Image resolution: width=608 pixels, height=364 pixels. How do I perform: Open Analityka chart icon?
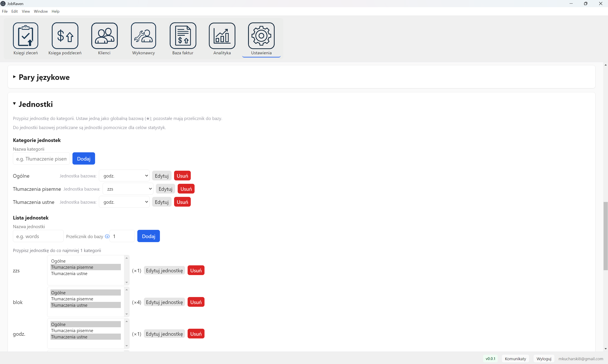click(222, 36)
